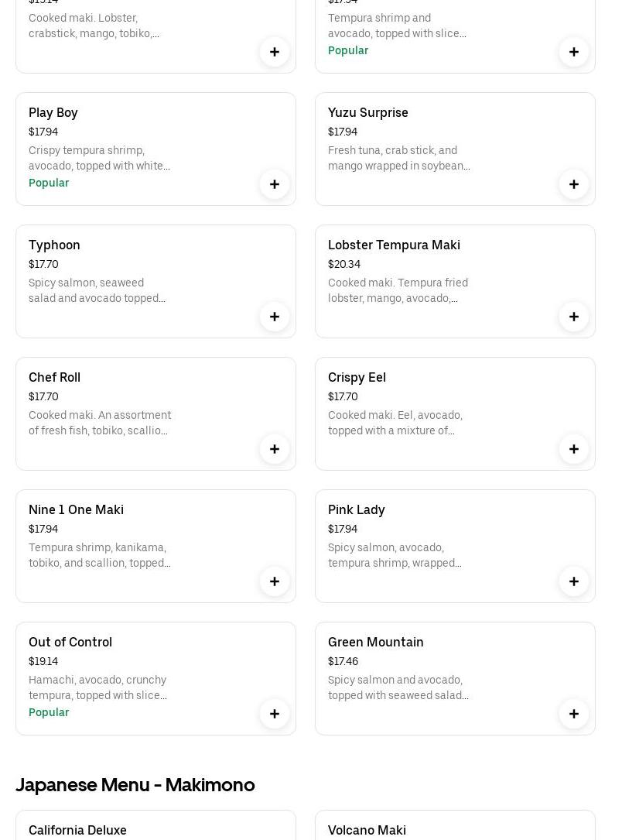The width and height of the screenshot is (622, 840).
Task: Add Play Boy roll to cart
Action: pos(275,184)
